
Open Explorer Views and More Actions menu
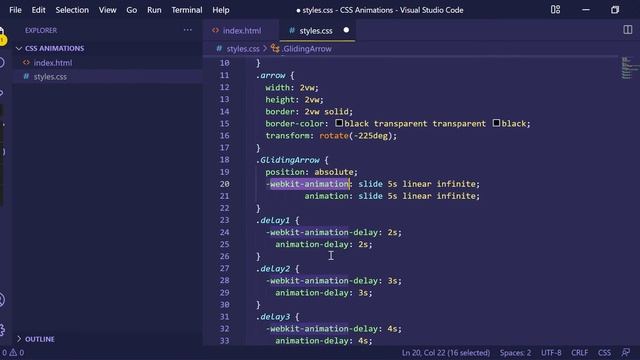click(x=187, y=30)
